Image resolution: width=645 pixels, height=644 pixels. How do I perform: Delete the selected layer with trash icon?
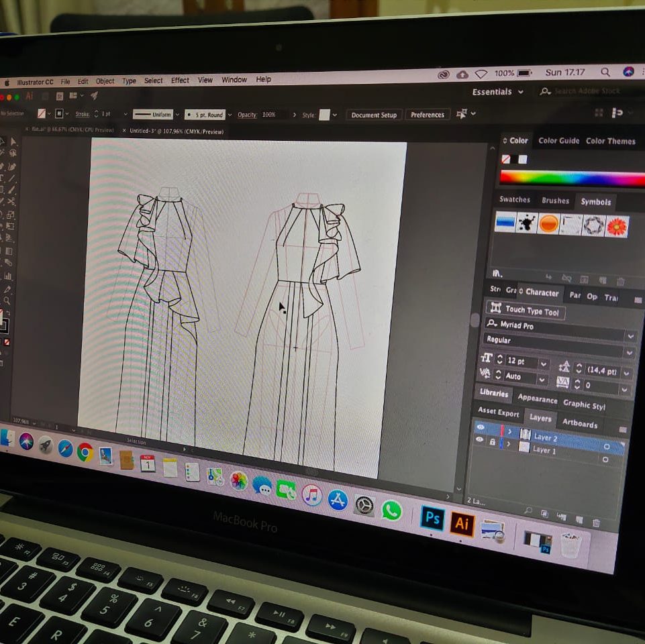596,522
